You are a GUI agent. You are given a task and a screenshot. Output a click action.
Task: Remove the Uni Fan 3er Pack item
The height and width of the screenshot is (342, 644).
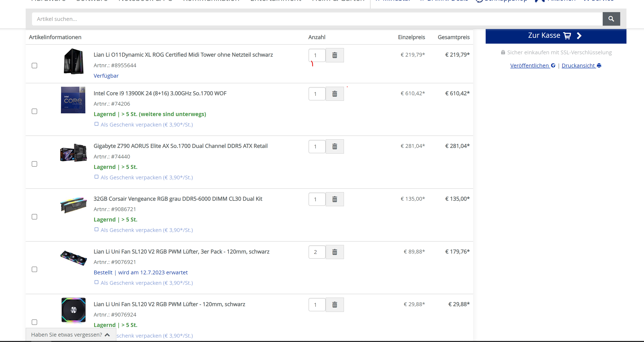coord(334,252)
